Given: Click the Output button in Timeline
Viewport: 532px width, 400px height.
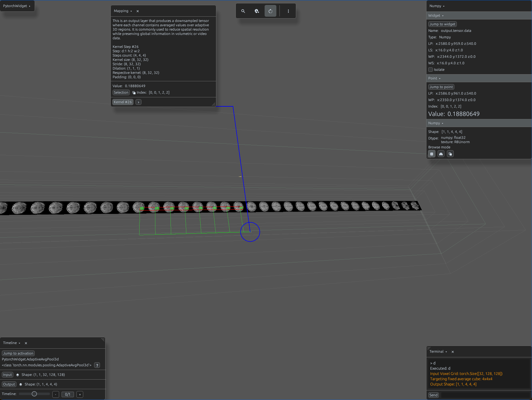Looking at the screenshot, I should point(9,385).
